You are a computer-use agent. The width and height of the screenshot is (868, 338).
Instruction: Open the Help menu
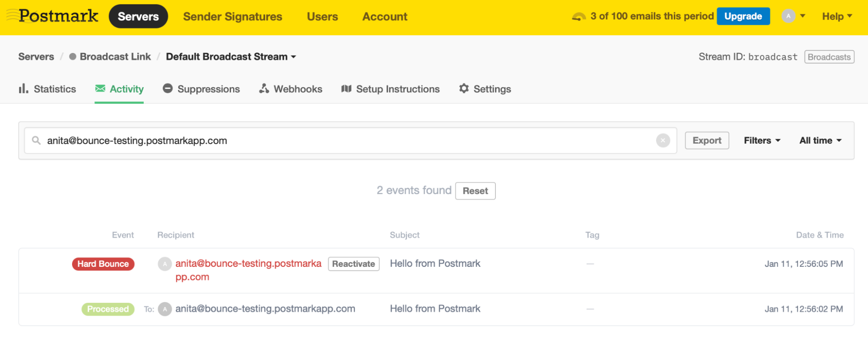[x=837, y=16]
